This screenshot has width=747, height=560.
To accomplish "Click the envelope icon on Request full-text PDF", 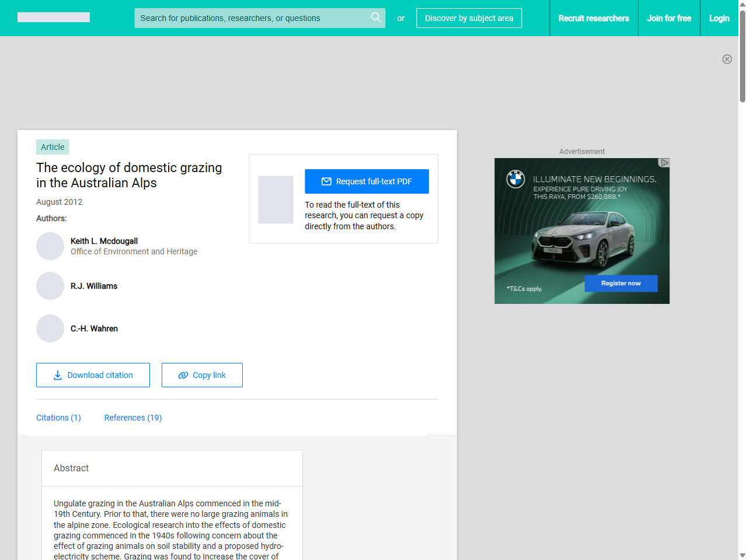I will click(x=326, y=181).
